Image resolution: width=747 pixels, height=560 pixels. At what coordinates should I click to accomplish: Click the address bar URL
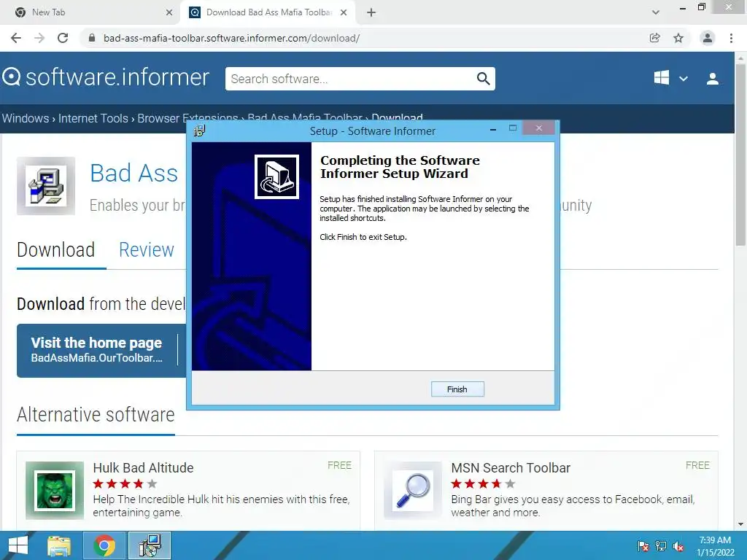(231, 38)
